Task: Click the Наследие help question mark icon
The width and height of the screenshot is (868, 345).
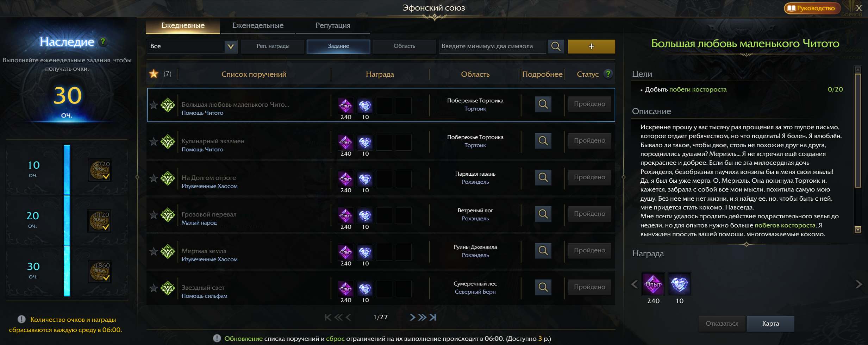Action: pyautogui.click(x=103, y=42)
